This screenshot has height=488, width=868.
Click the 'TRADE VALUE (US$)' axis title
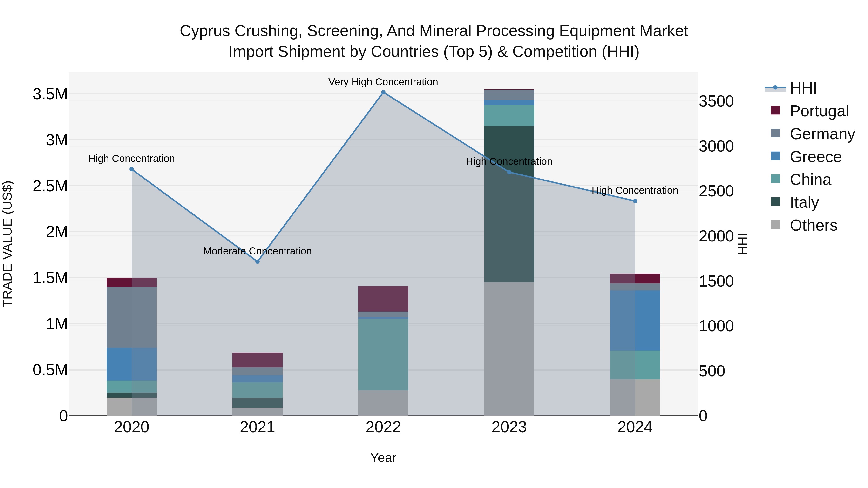[7, 244]
